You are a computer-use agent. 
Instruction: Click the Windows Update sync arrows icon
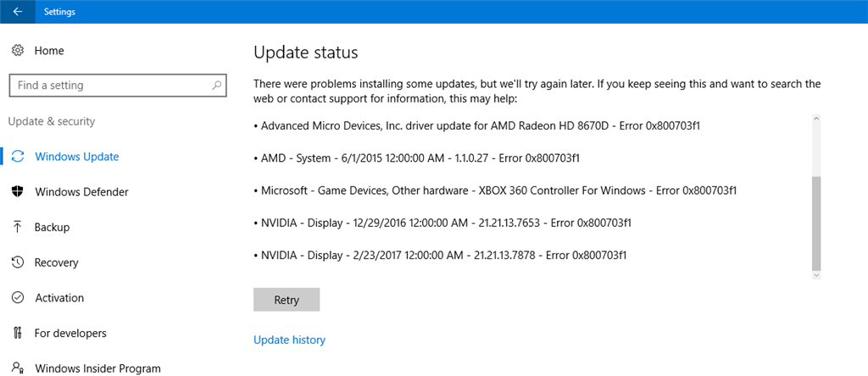[18, 157]
